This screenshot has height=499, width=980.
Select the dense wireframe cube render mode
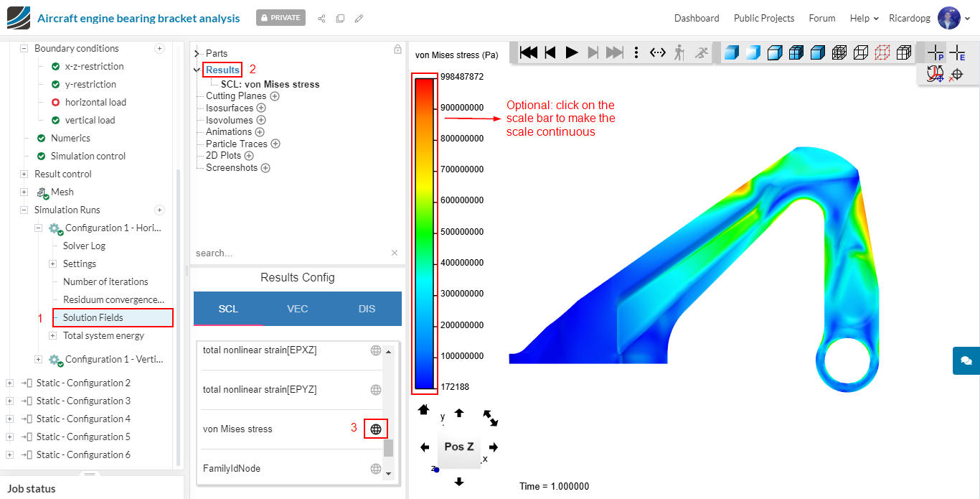[839, 52]
